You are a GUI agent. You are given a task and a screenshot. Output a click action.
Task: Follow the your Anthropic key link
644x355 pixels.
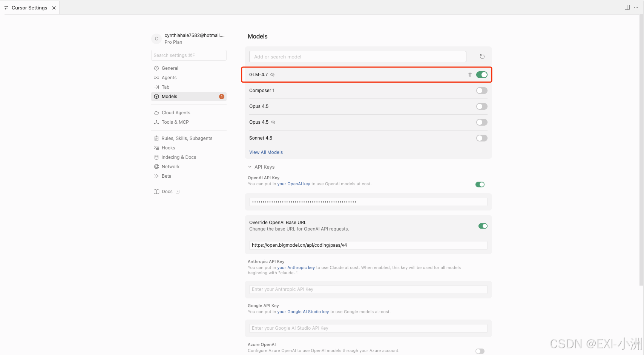(x=296, y=267)
